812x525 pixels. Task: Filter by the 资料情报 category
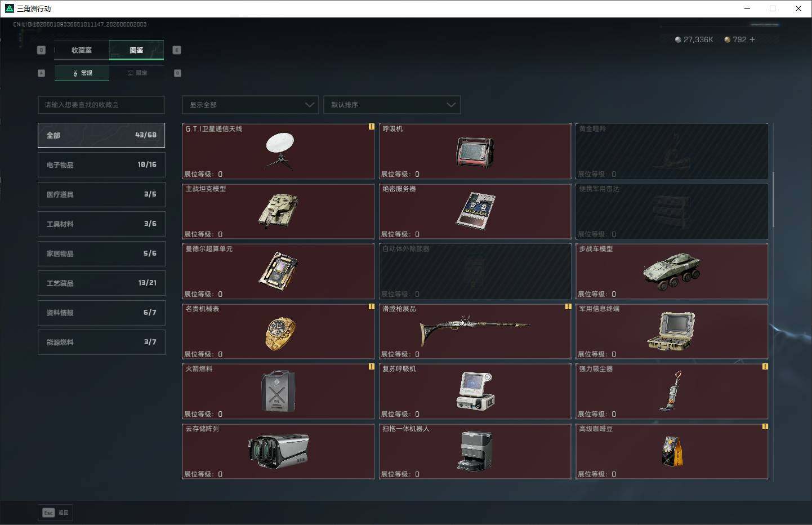click(x=101, y=313)
